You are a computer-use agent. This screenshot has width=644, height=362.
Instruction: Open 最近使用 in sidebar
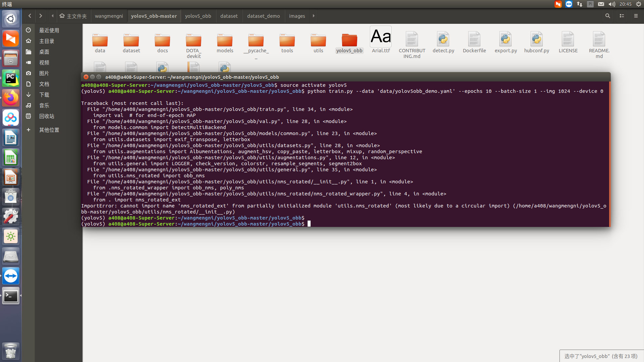(49, 30)
